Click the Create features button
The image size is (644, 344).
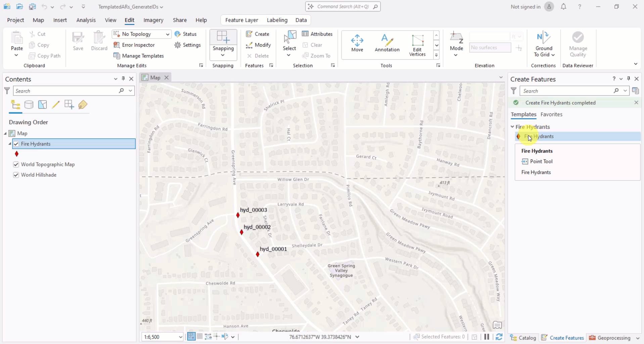[x=258, y=34]
